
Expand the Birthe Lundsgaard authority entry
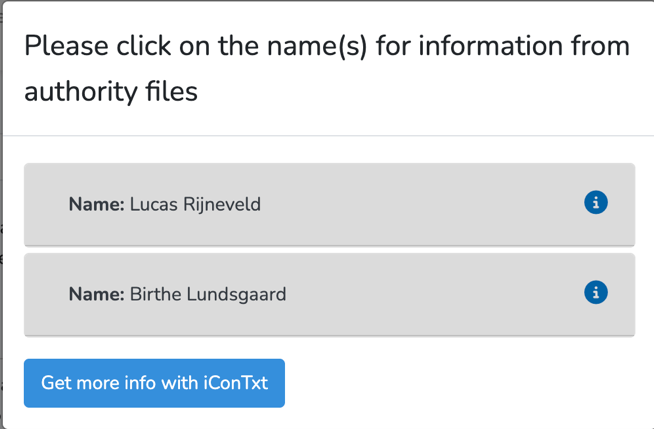[329, 294]
